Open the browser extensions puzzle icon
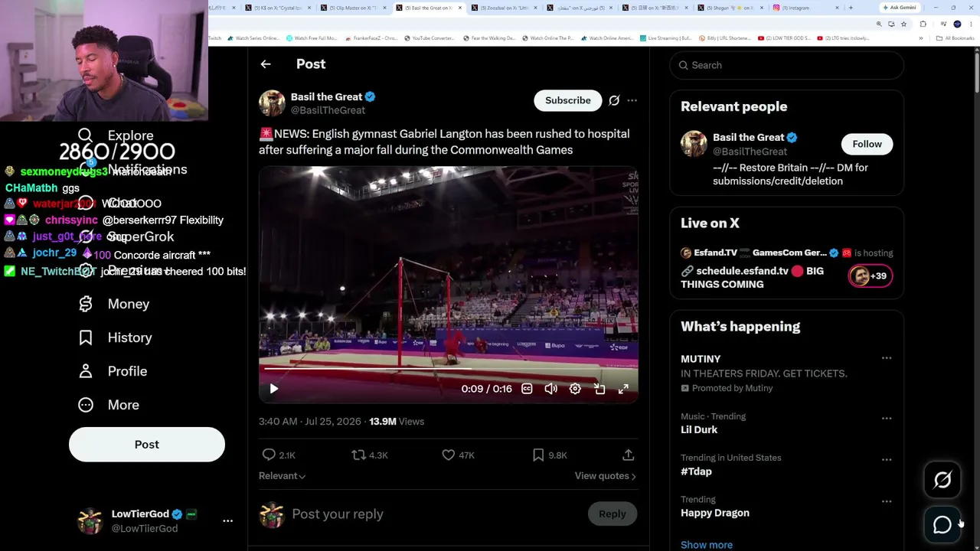 point(923,24)
